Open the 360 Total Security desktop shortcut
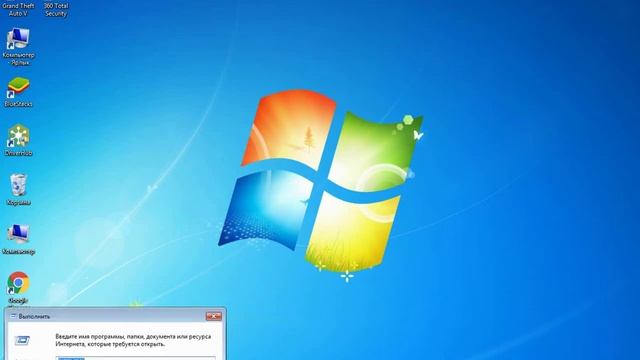Screen dimensions: 640x360 (x=56, y=9)
